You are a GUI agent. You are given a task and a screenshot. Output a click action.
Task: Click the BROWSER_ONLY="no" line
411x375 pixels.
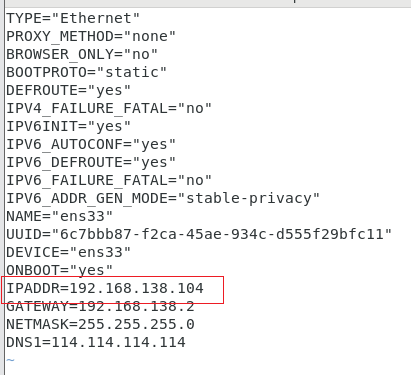pyautogui.click(x=82, y=54)
